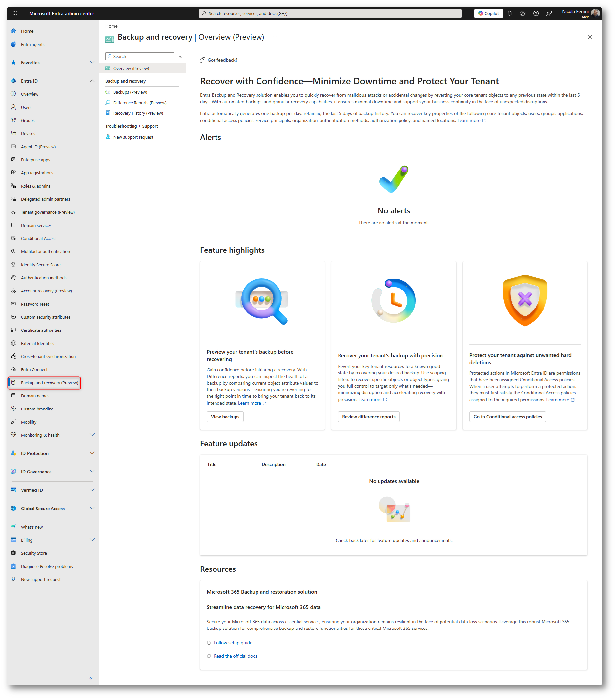616x699 pixels.
Task: Expand the Monitoring & health section
Action: click(92, 435)
